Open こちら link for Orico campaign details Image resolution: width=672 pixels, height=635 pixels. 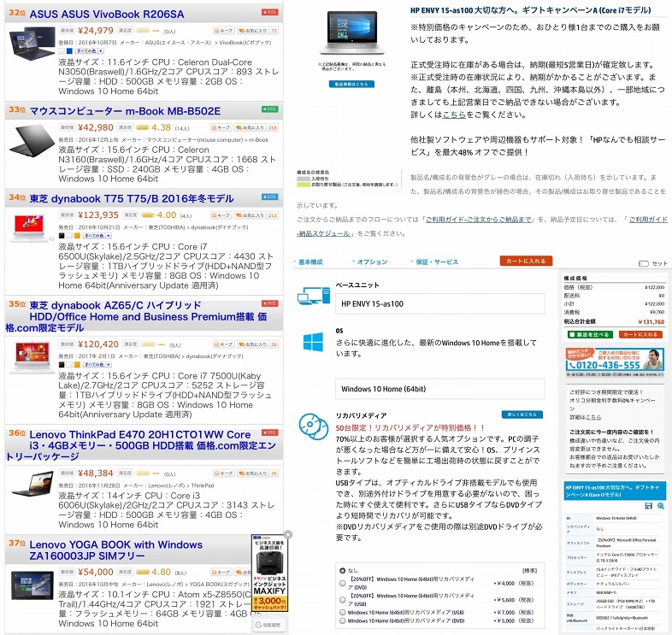point(593,417)
